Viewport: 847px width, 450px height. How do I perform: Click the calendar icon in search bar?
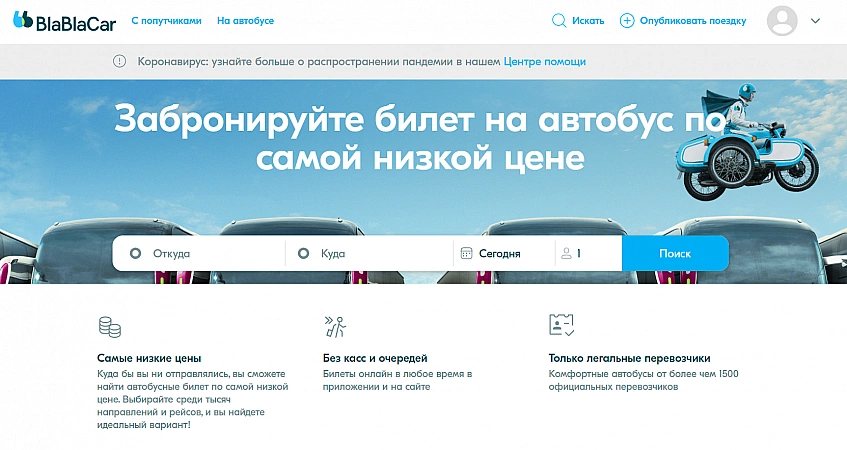tap(466, 253)
